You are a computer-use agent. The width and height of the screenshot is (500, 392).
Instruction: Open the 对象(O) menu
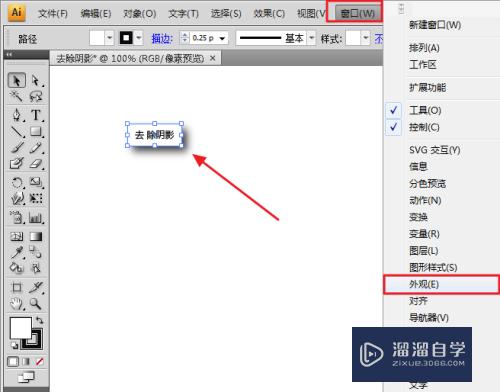tap(140, 14)
